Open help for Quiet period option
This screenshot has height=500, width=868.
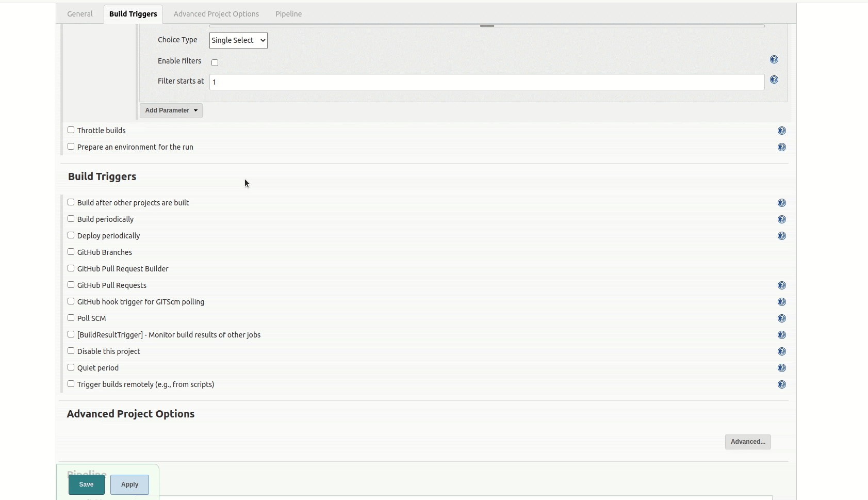coord(782,368)
